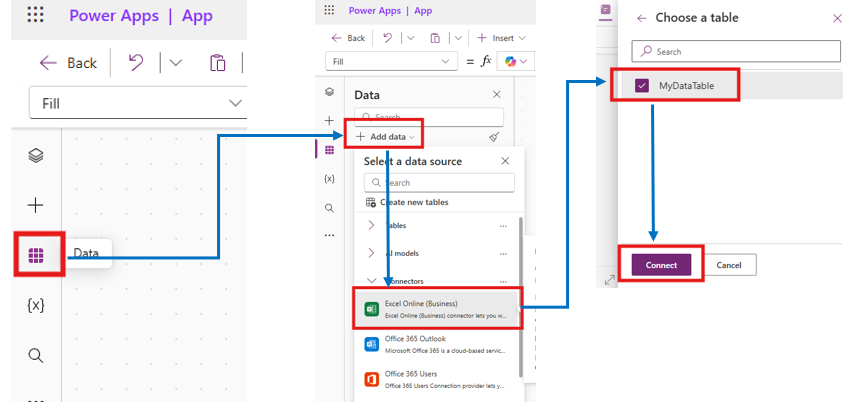Go back from Choose a table pane

641,18
